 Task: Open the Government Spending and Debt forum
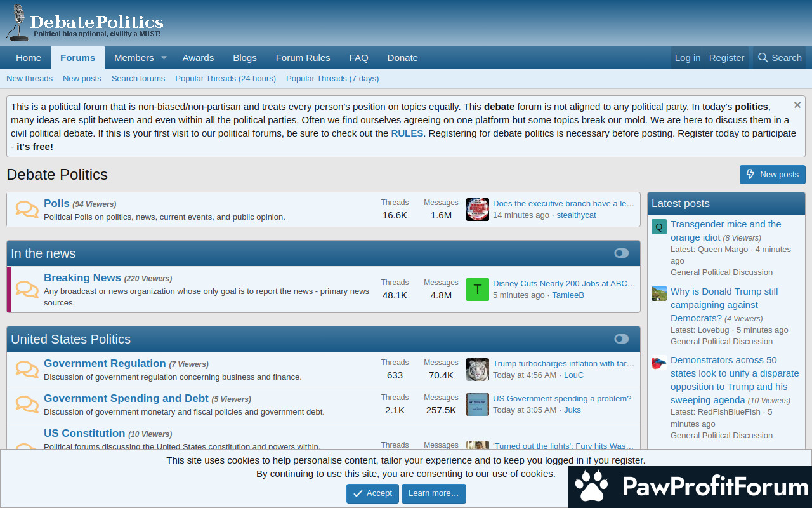[126, 399]
